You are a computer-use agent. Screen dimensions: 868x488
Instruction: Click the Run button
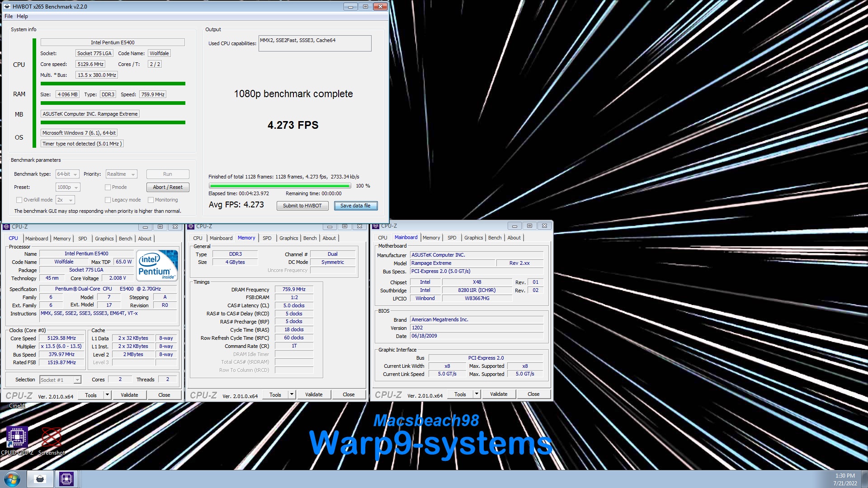coord(168,174)
